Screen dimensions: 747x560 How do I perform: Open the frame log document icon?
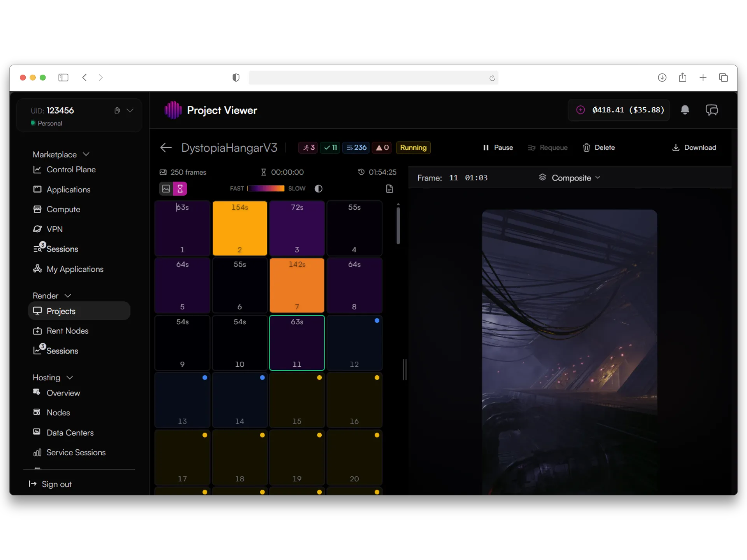[389, 189]
